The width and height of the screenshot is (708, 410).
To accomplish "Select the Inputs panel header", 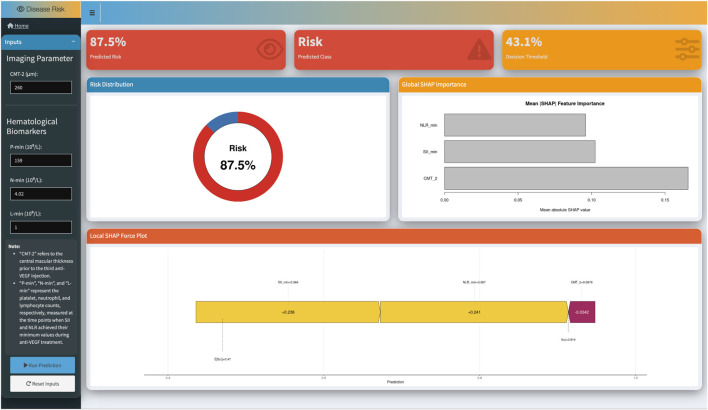I will click(41, 42).
